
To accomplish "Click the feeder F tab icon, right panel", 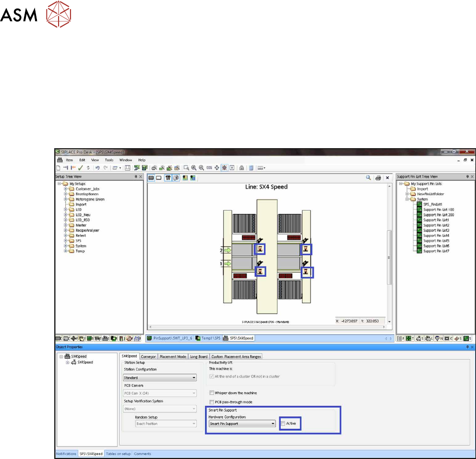I will pos(400,338).
